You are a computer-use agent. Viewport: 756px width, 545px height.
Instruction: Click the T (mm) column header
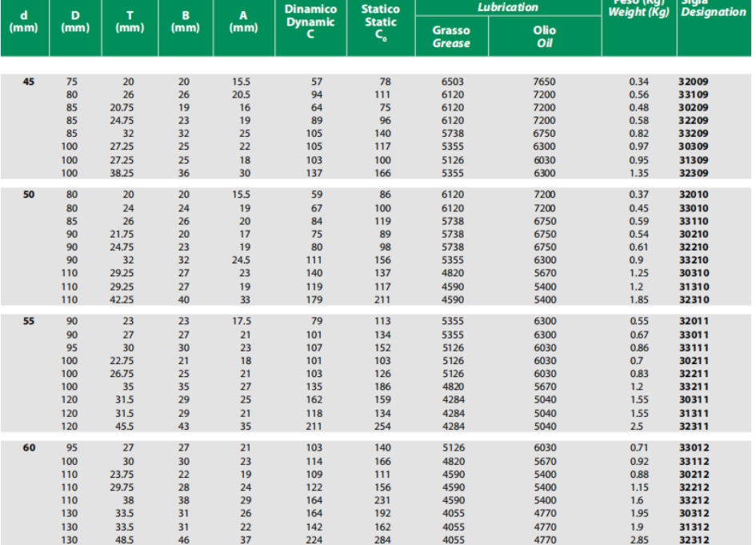pos(130,22)
